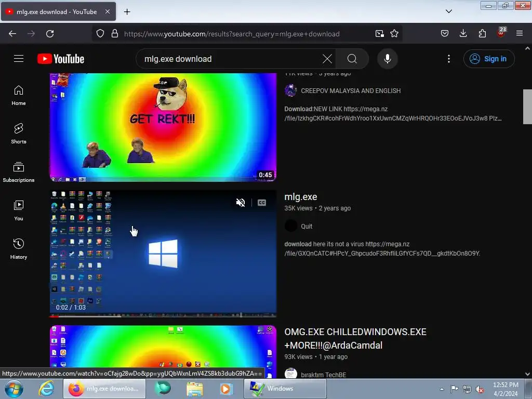Open the network tray icon
Screen dimensions: 532x399
tap(467, 389)
